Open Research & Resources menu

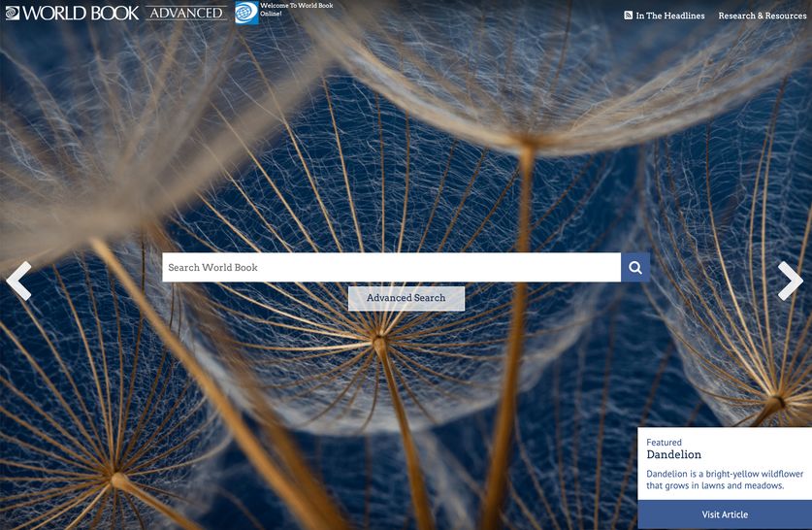(x=763, y=16)
